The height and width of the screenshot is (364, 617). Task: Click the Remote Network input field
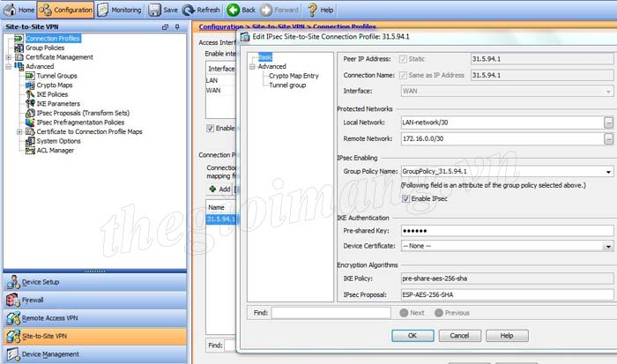click(502, 138)
